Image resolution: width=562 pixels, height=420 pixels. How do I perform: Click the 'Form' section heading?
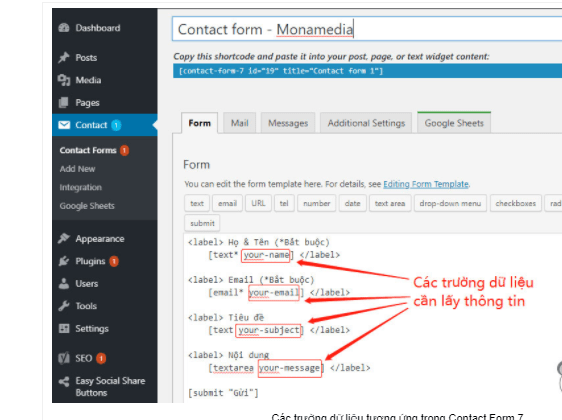coord(196,165)
